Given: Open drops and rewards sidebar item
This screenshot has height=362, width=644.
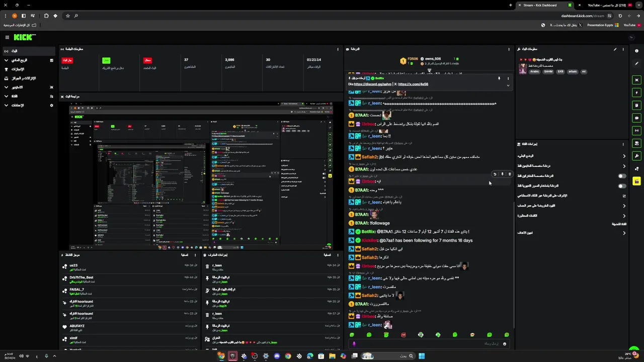Looking at the screenshot, I should (28, 78).
